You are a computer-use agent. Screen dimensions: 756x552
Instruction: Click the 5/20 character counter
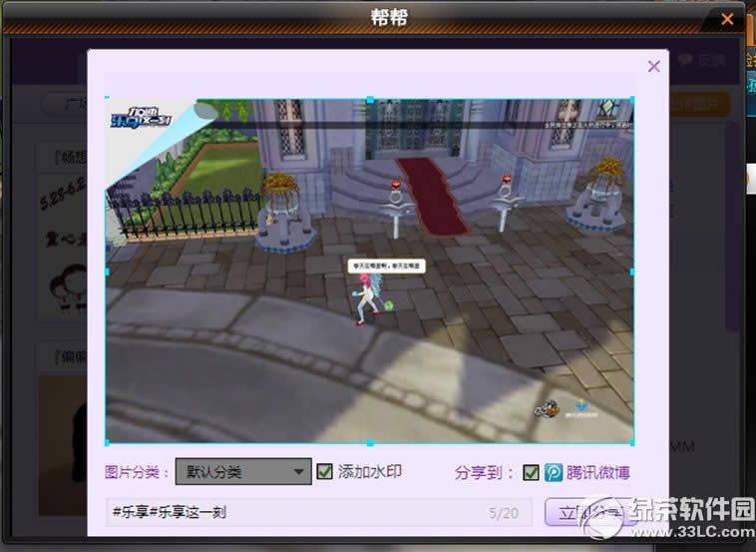[x=504, y=513]
